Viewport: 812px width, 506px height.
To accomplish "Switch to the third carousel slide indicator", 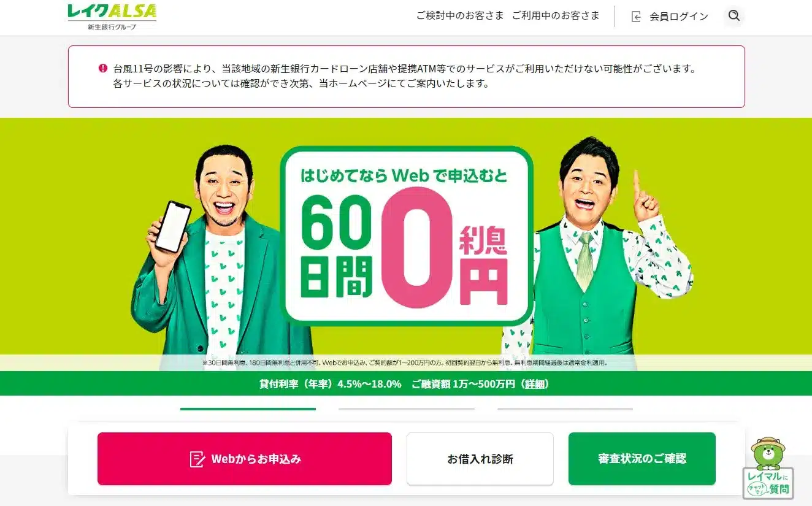I will click(565, 408).
